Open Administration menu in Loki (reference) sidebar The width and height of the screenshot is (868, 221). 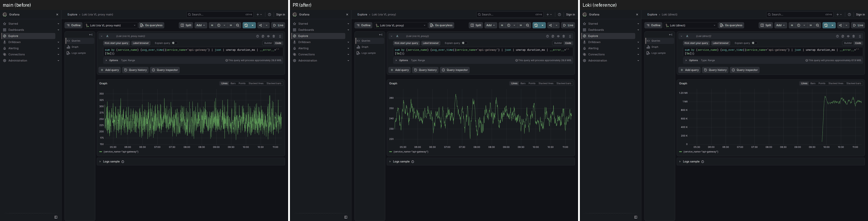point(597,60)
